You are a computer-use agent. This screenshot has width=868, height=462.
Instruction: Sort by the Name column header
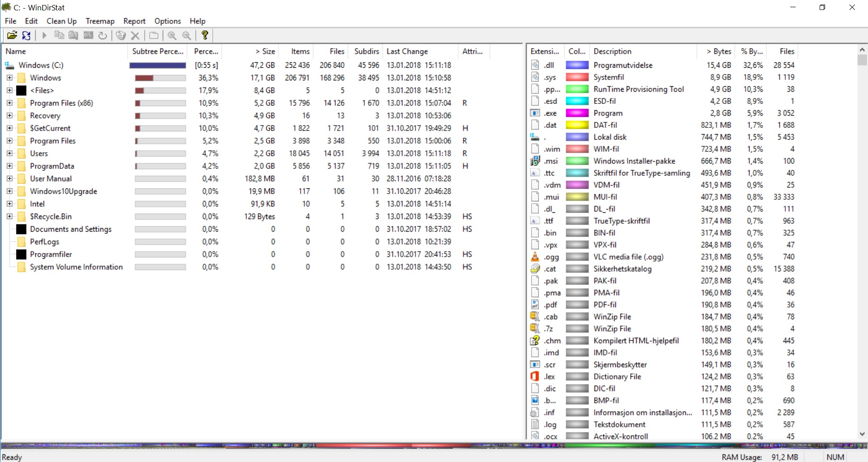click(65, 51)
